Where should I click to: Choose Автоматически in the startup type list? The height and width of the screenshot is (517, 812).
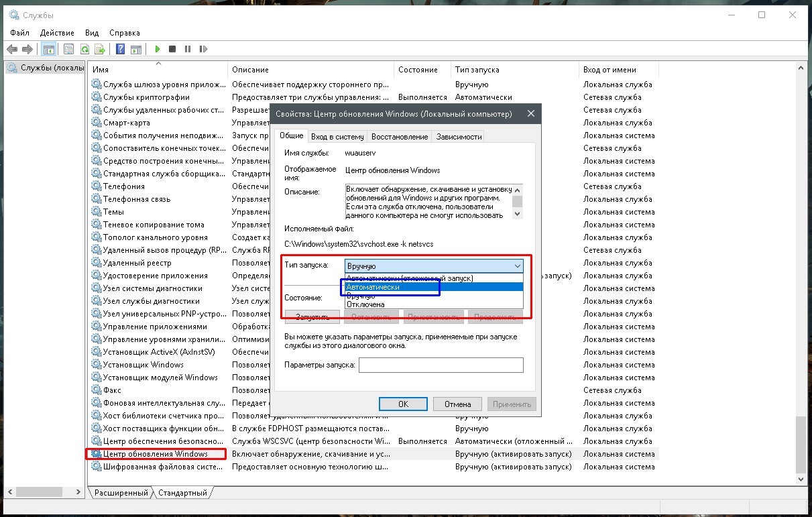click(434, 287)
